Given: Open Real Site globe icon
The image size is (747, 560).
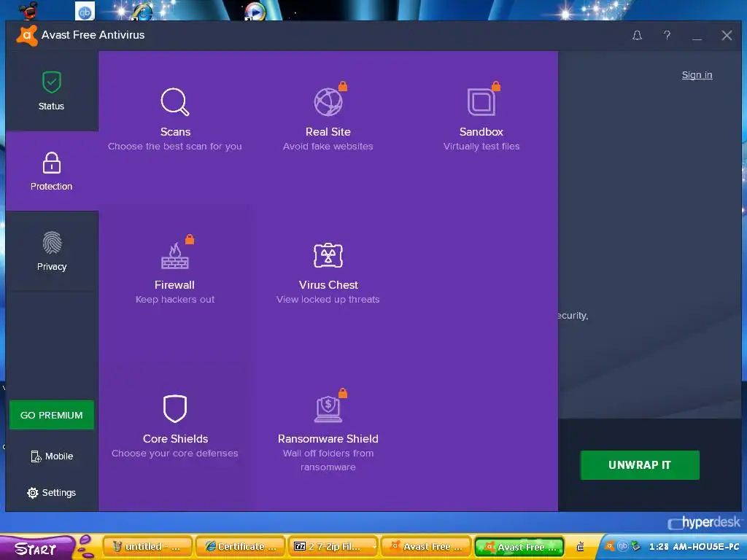Looking at the screenshot, I should click(328, 101).
